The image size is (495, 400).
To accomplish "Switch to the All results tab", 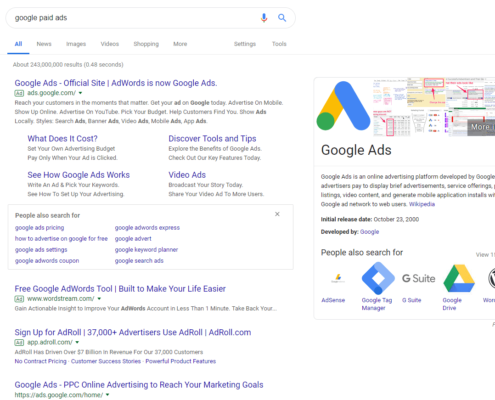I will click(18, 44).
